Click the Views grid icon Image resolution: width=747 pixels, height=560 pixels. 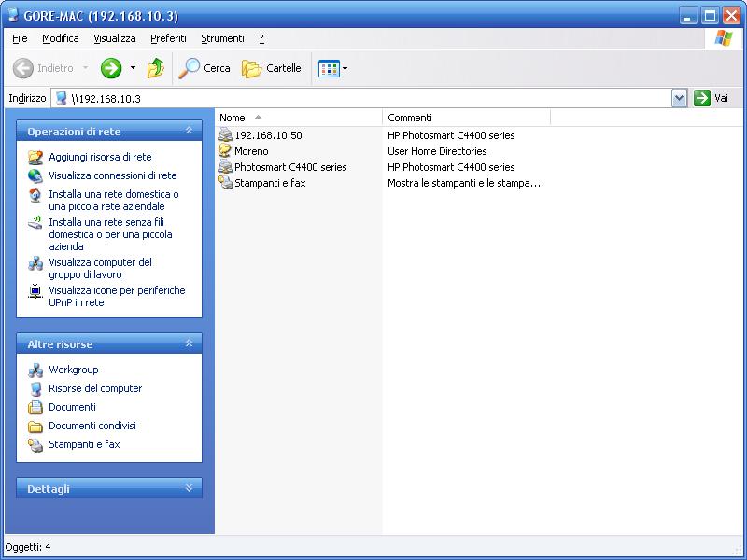click(x=329, y=68)
